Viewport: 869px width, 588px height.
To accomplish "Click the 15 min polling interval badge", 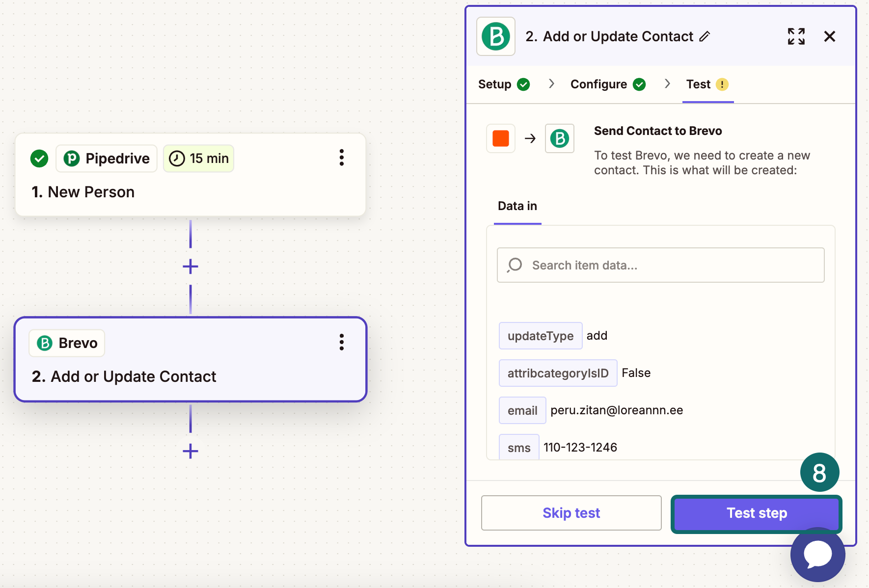I will tap(198, 159).
